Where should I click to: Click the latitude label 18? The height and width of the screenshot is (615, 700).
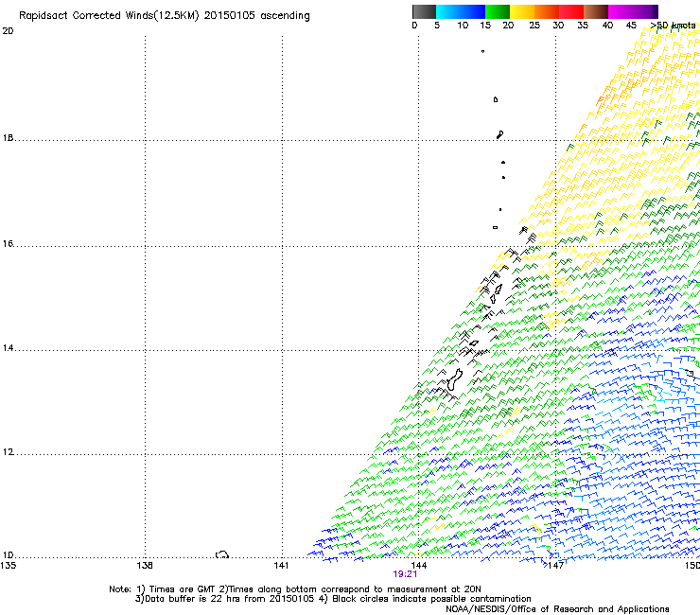[8, 138]
